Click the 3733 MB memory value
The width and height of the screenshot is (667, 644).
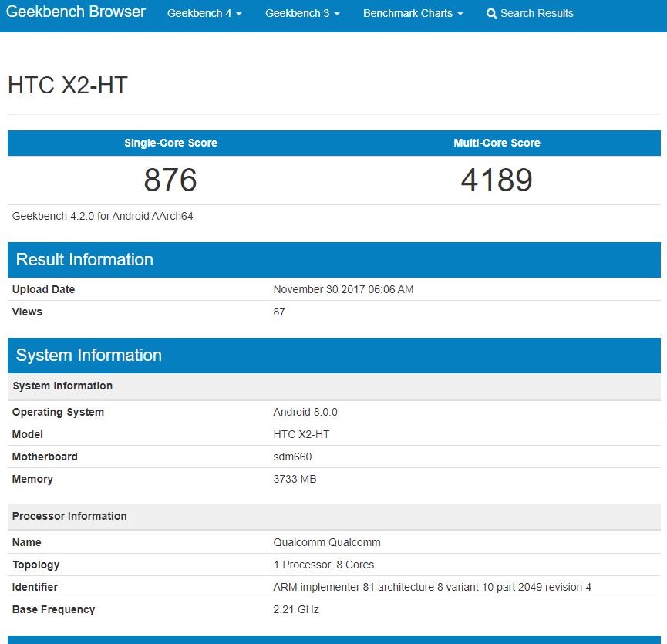[x=295, y=479]
